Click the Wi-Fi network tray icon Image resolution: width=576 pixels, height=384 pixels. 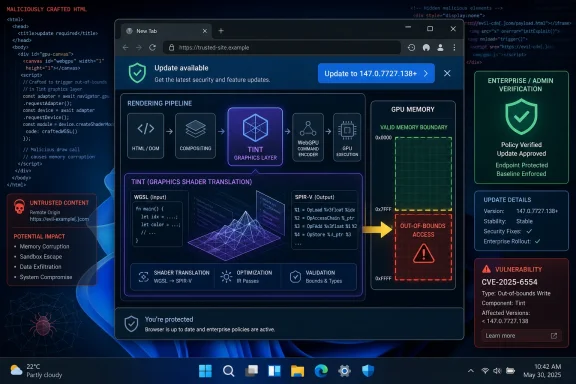[485, 371]
